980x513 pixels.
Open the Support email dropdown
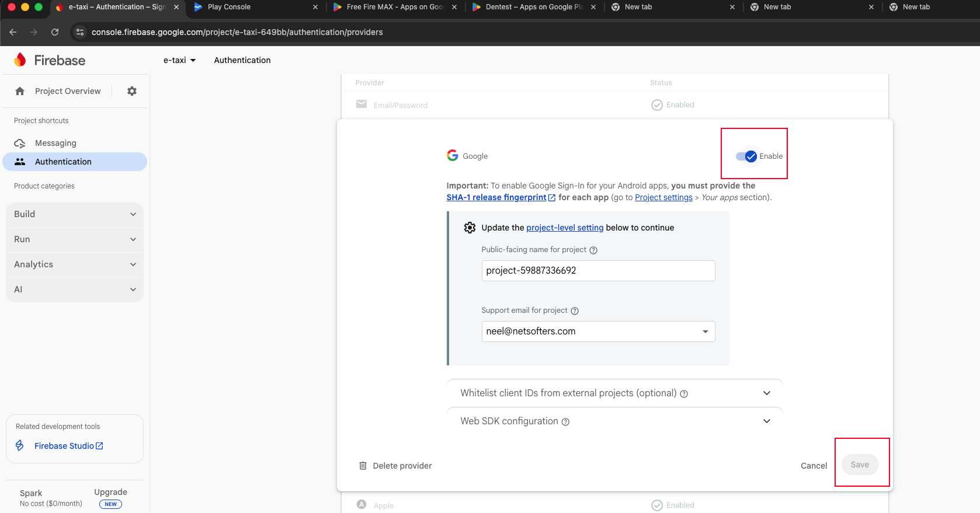point(598,331)
